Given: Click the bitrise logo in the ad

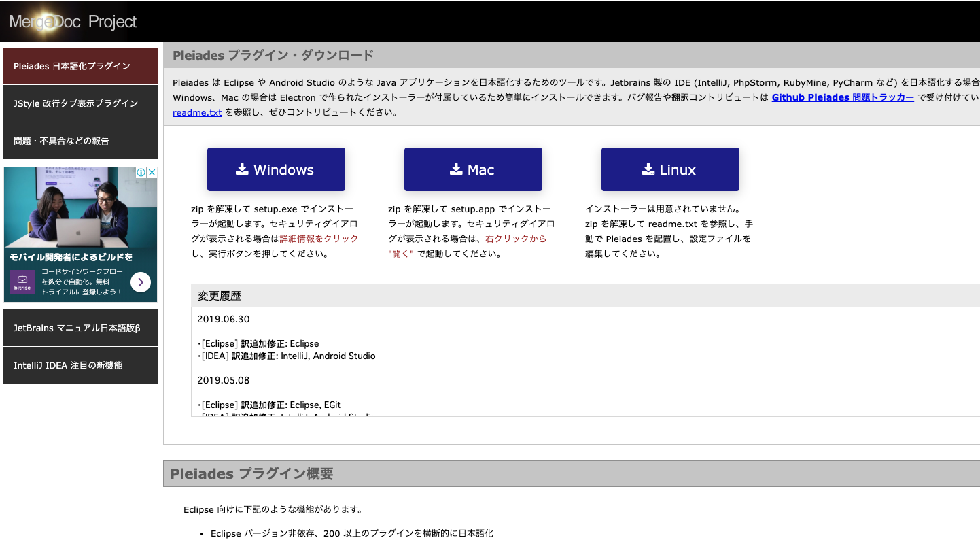Looking at the screenshot, I should 22,282.
